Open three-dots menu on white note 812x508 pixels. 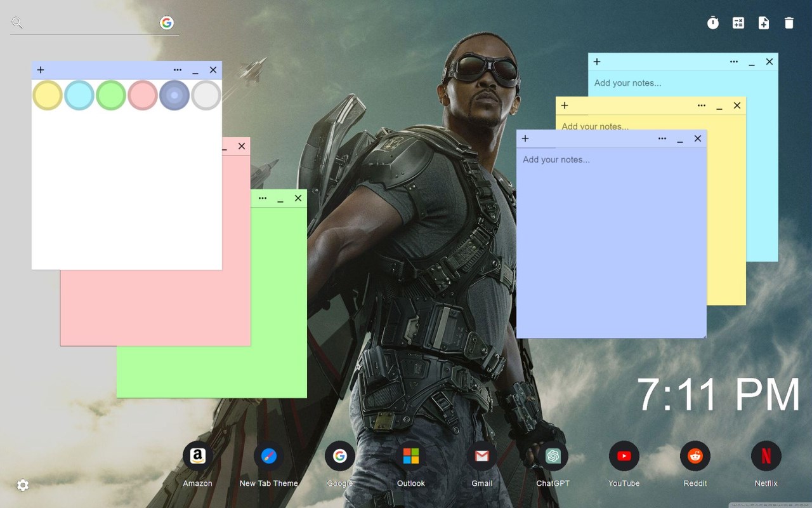178,70
